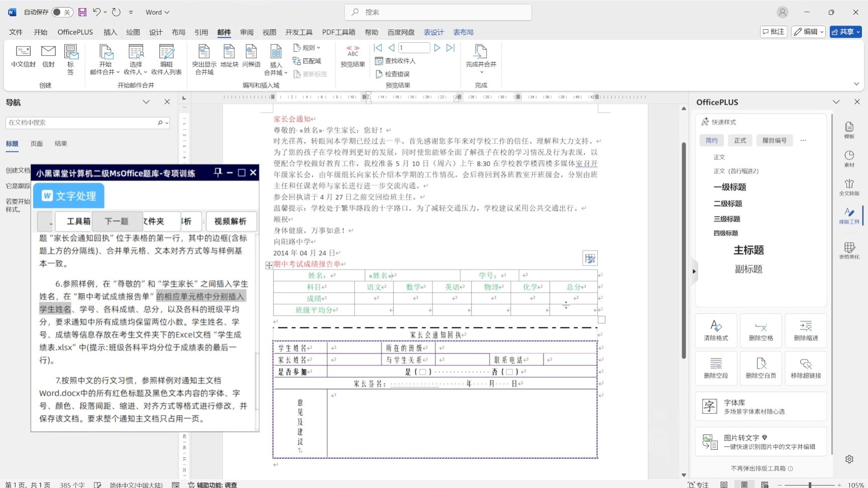Click 视频解析 in the question window
868x488 pixels.
point(231,221)
